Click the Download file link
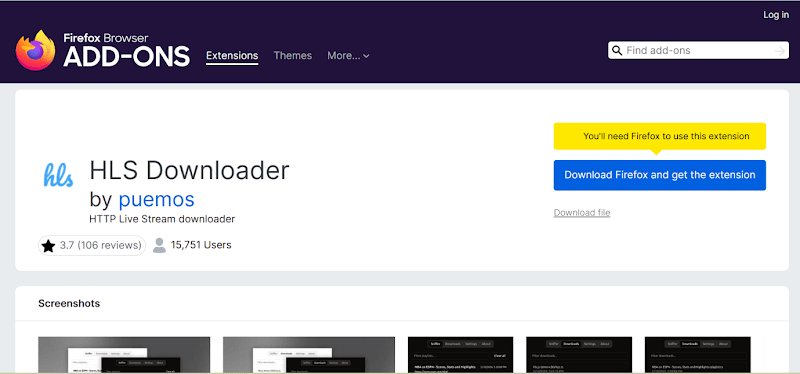 582,212
